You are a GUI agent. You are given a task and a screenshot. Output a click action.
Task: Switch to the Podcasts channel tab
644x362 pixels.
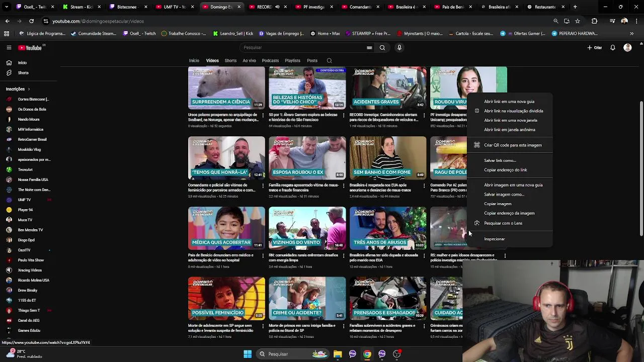[x=270, y=61]
